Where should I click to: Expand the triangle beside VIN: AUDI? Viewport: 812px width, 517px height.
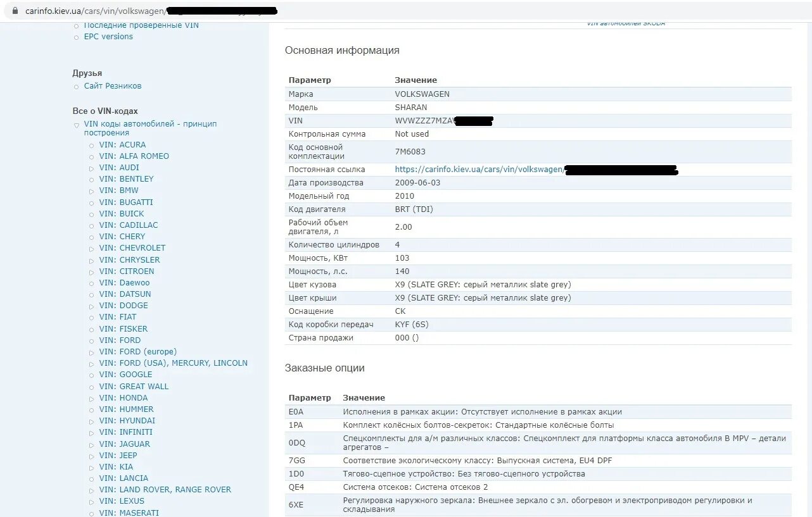pyautogui.click(x=92, y=168)
